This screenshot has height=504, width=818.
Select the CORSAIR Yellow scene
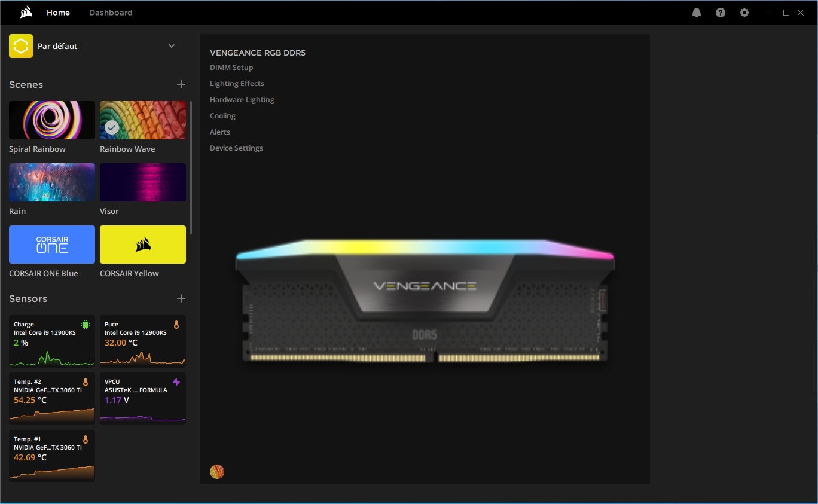pyautogui.click(x=143, y=245)
